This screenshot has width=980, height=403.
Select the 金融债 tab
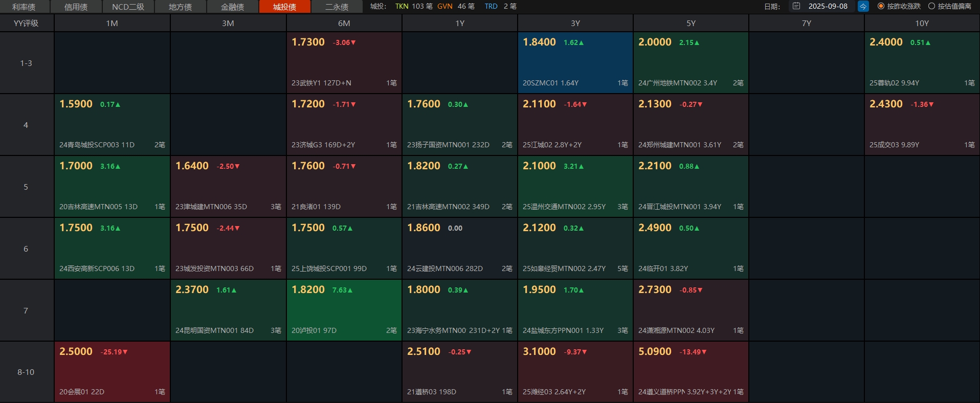(232, 7)
